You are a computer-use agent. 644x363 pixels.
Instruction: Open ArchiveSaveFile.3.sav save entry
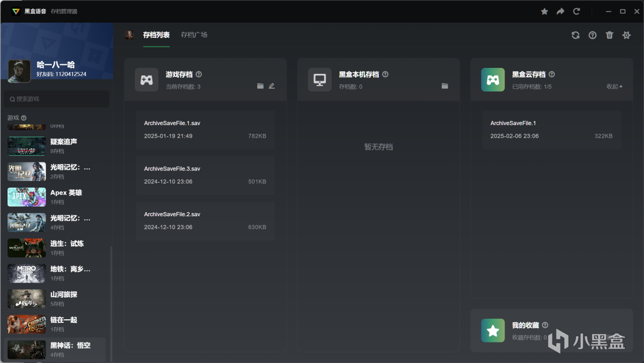click(205, 175)
